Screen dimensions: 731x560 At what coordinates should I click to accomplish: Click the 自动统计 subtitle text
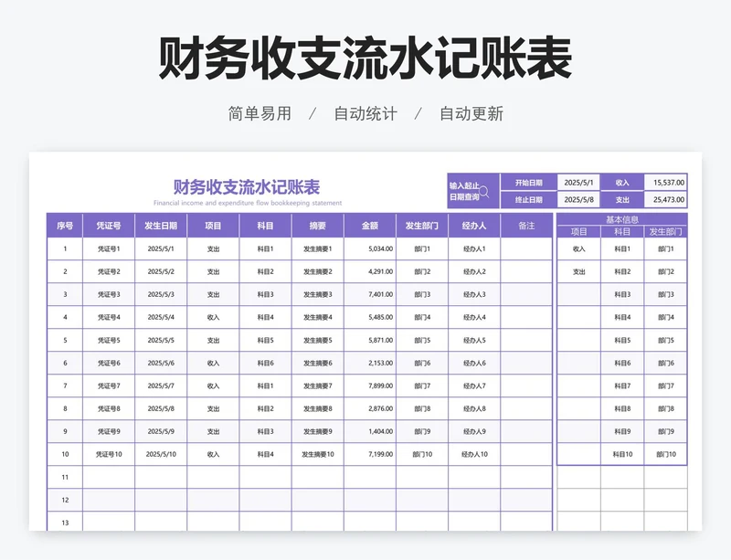[x=365, y=114]
